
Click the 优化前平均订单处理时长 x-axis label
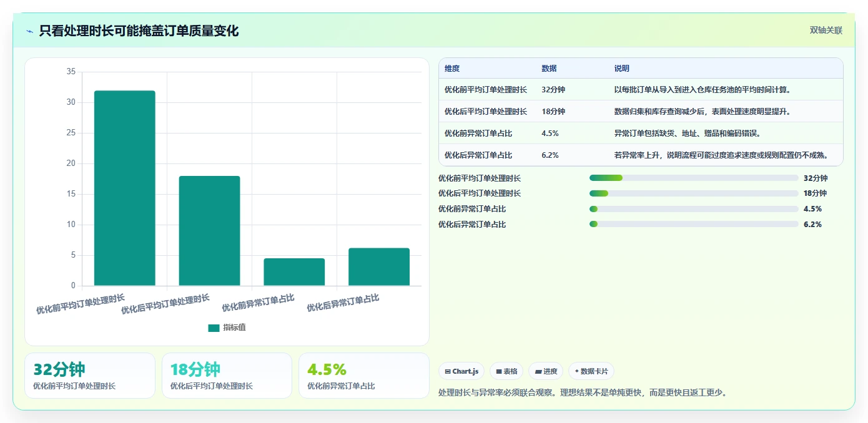point(81,303)
